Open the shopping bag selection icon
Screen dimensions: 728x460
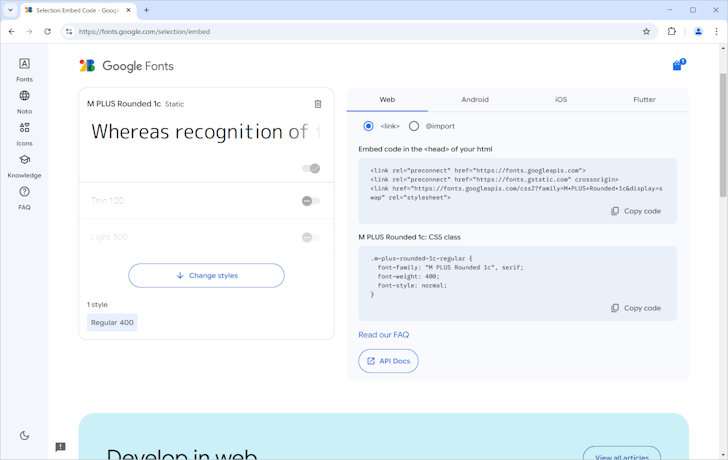(x=678, y=65)
